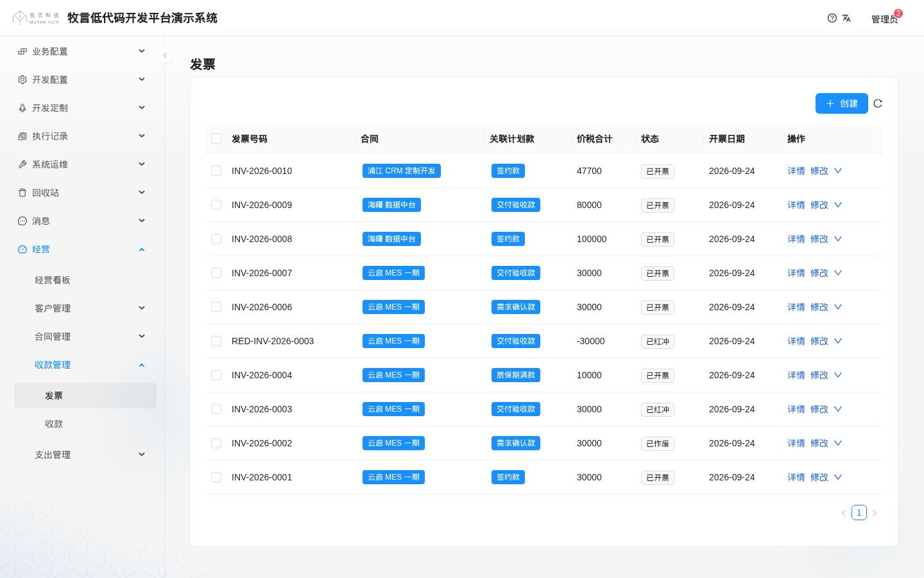
Task: Check the INV-2026-0008 row checkbox
Action: pyautogui.click(x=216, y=239)
